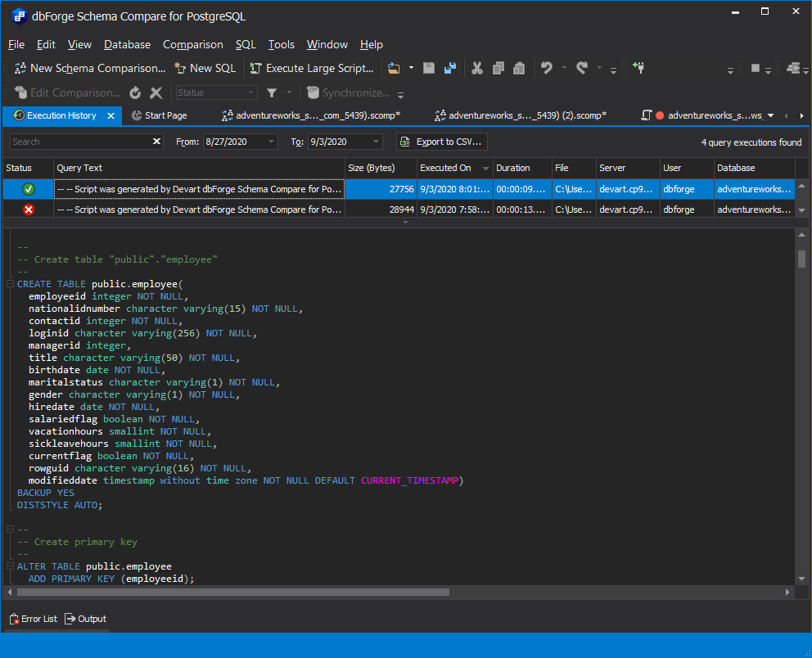The image size is (812, 658).
Task: Click the Synchronize toolbar button
Action: (348, 92)
